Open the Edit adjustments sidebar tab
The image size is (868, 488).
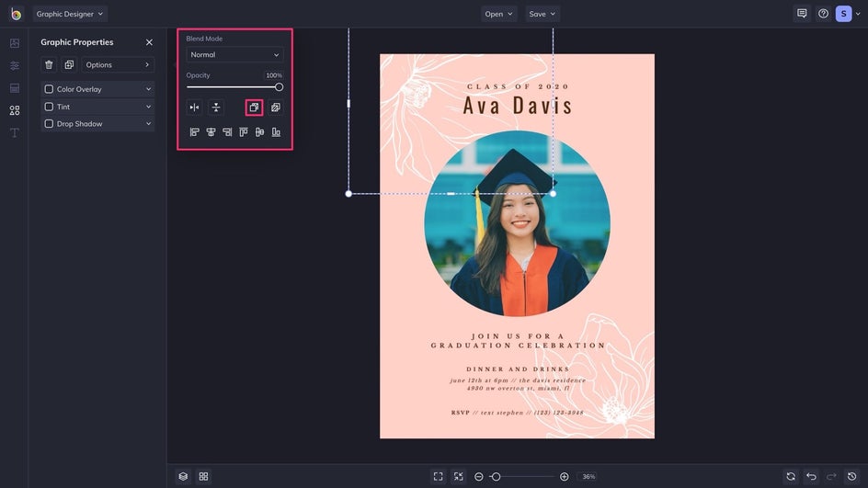15,65
